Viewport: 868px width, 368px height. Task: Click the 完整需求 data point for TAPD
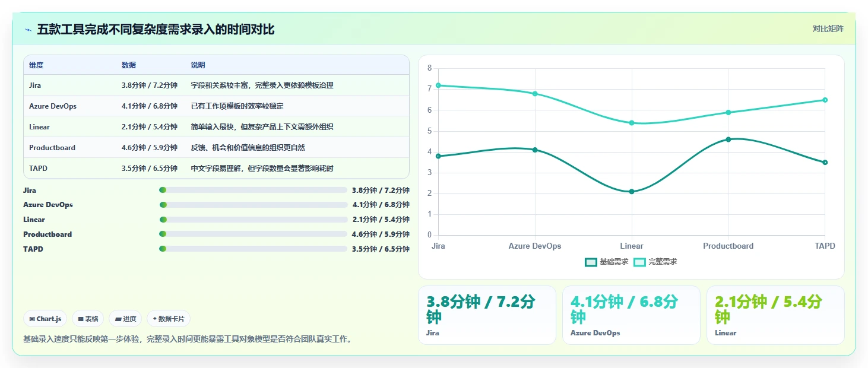(825, 100)
